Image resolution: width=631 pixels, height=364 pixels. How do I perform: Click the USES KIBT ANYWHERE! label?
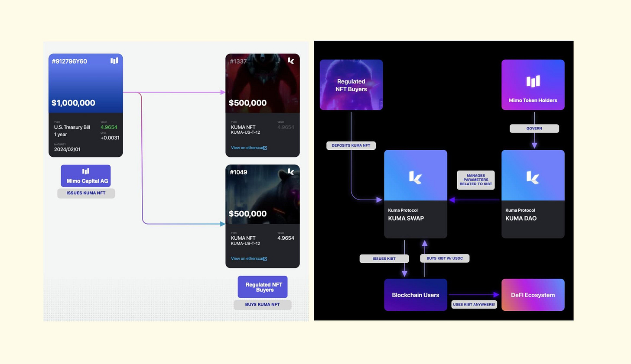pos(474,304)
